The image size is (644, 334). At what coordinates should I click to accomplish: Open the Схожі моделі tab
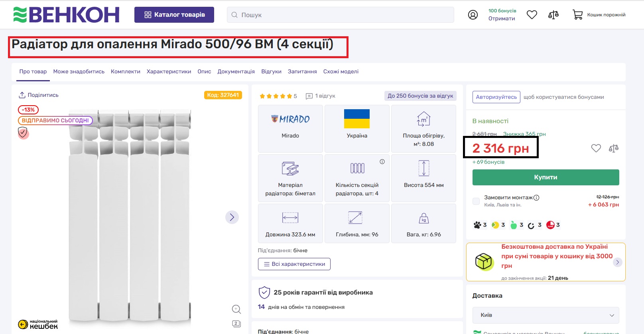[341, 72]
